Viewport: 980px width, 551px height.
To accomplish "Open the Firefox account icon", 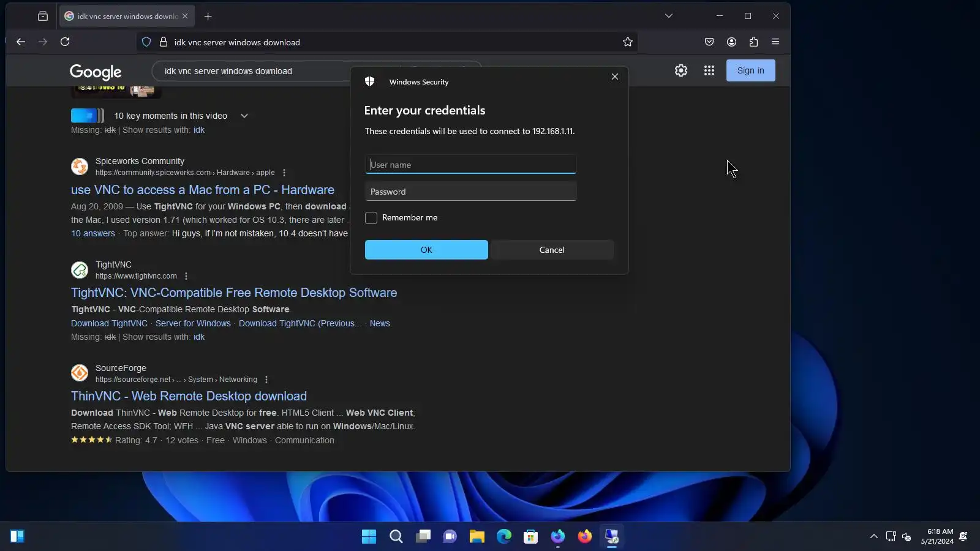I will (731, 42).
